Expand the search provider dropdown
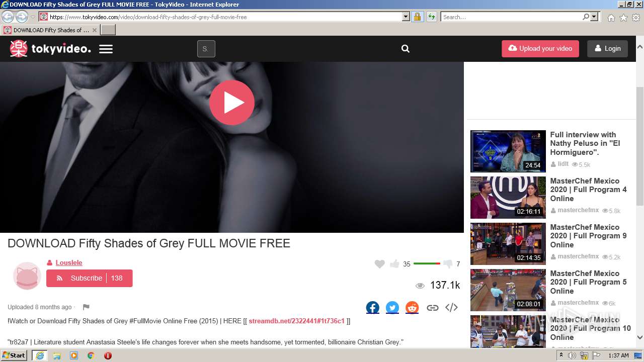This screenshot has width=644, height=362. coord(595,17)
